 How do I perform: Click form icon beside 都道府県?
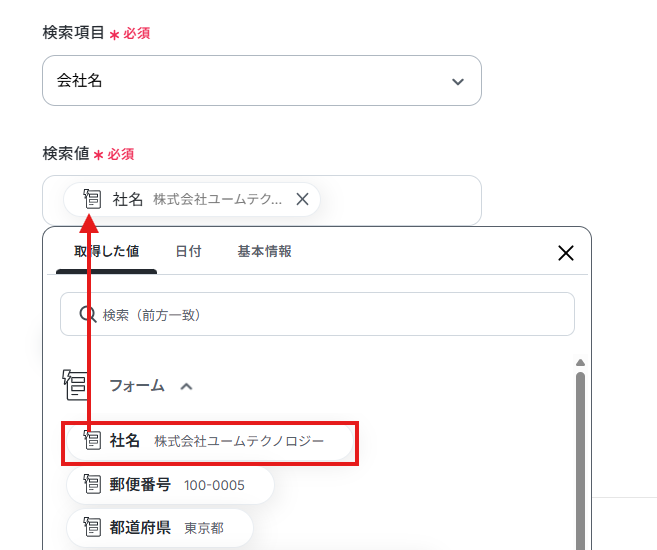(92, 527)
